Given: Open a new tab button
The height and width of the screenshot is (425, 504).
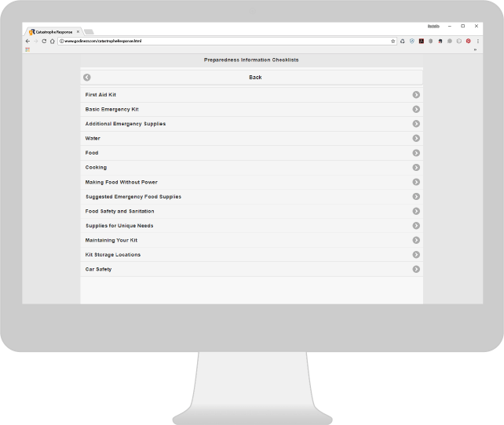Looking at the screenshot, I should [89, 32].
